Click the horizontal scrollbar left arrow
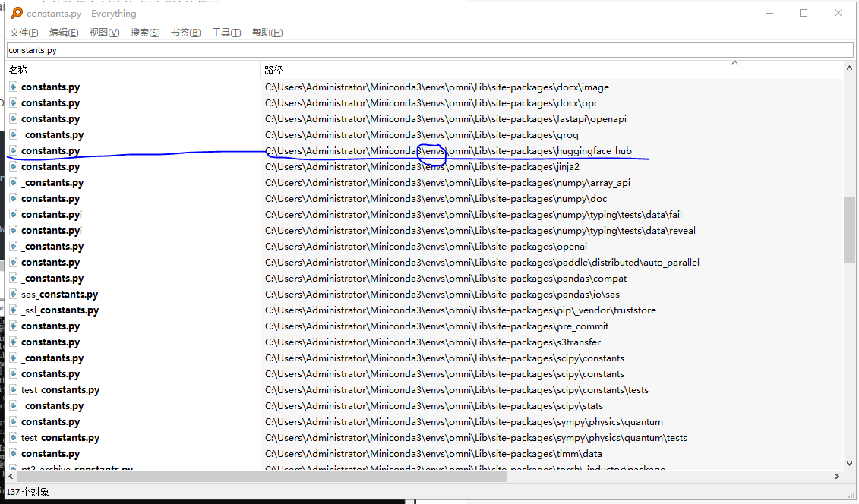859x504 pixels. click(11, 476)
